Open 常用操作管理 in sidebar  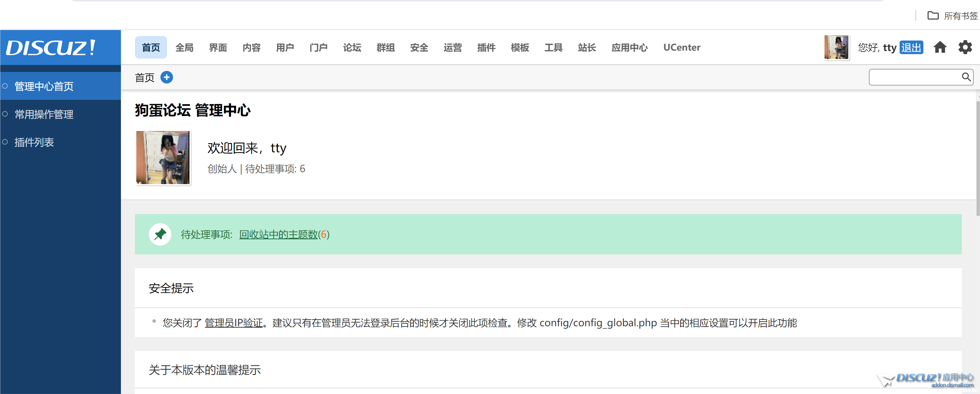click(44, 114)
